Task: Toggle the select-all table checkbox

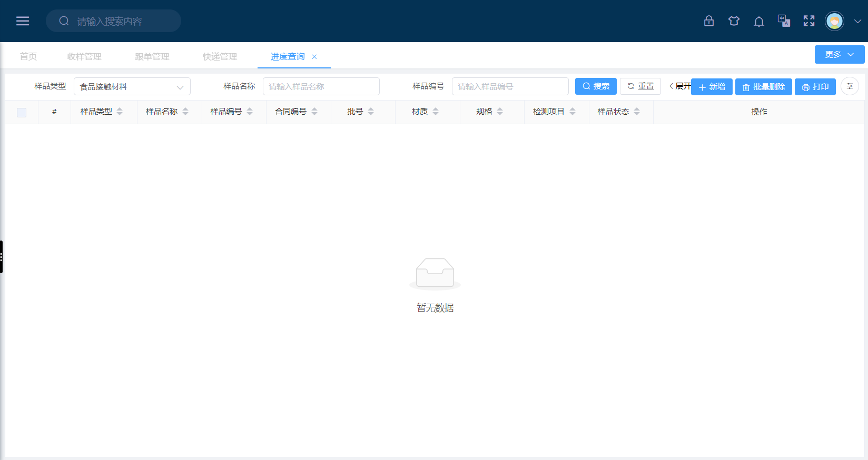Action: [x=22, y=112]
